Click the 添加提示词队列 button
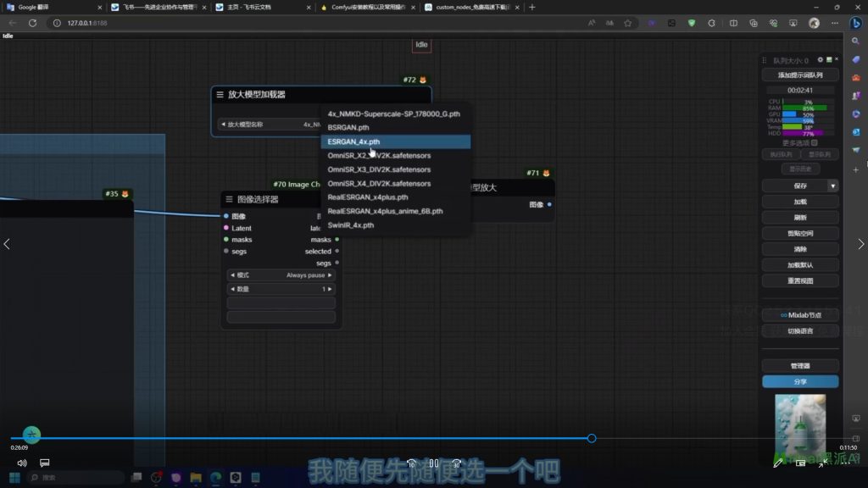 click(x=799, y=75)
